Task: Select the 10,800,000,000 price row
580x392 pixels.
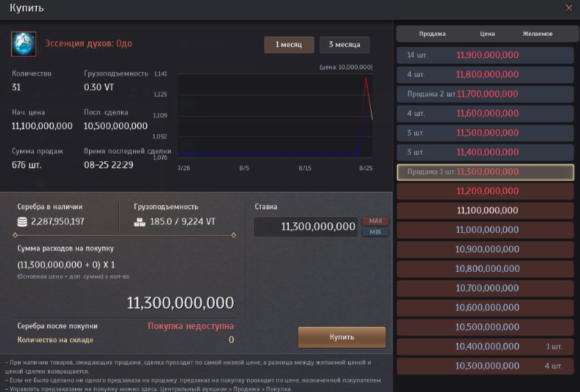Action: click(x=485, y=269)
